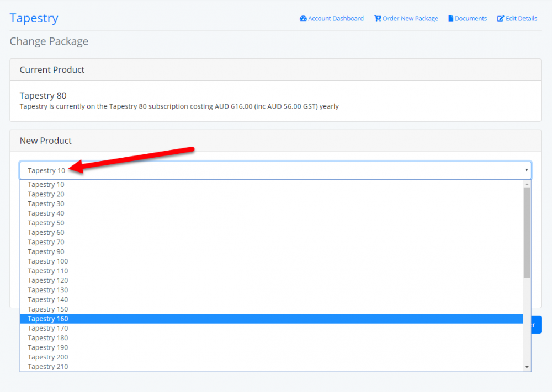Click the Account Dashboard gauge icon
This screenshot has height=392, width=552.
coord(303,19)
